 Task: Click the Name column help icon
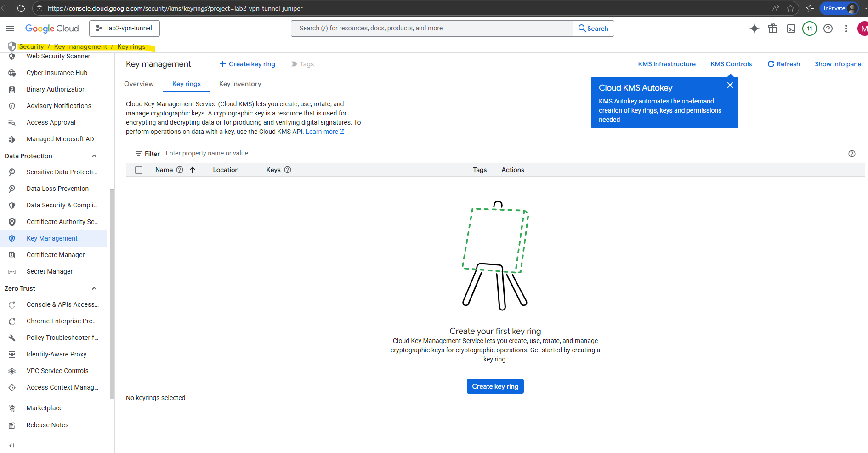coord(180,170)
